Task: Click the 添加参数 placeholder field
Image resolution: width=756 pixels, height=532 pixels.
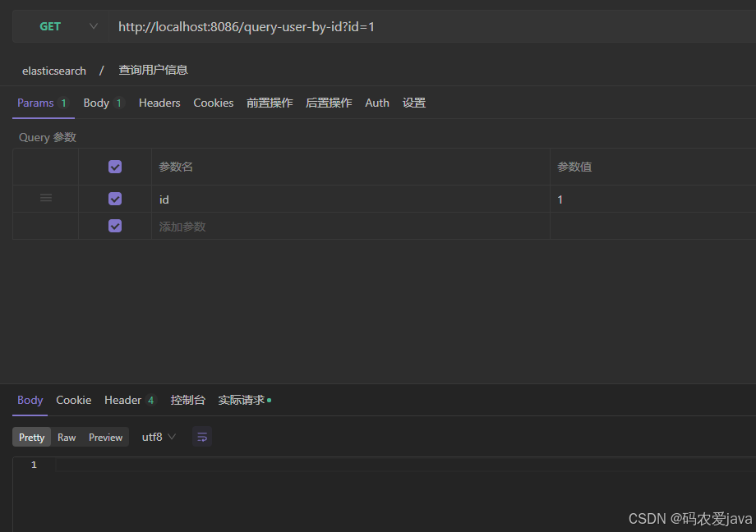Action: tap(351, 227)
